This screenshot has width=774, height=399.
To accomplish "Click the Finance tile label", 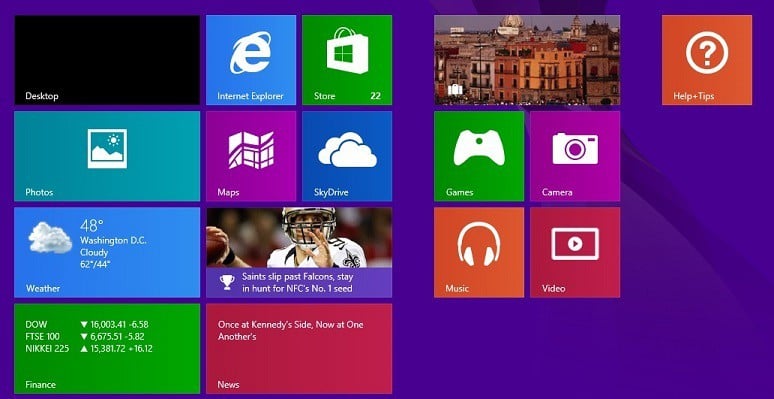I will tap(40, 385).
